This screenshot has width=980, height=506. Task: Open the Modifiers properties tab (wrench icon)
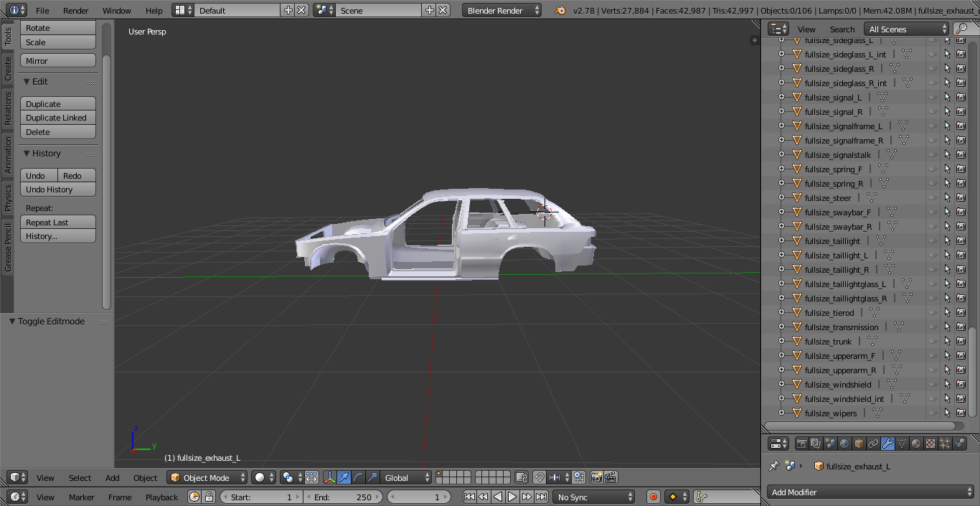[x=887, y=444]
